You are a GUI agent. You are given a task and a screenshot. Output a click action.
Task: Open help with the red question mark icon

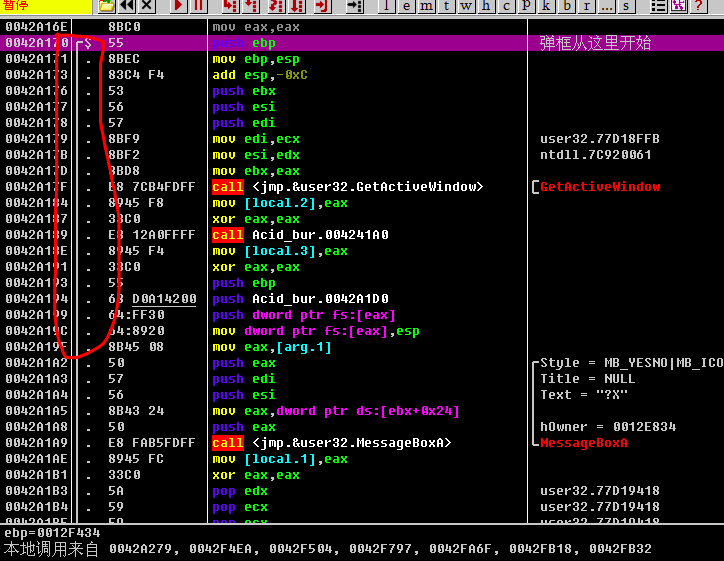click(699, 6)
